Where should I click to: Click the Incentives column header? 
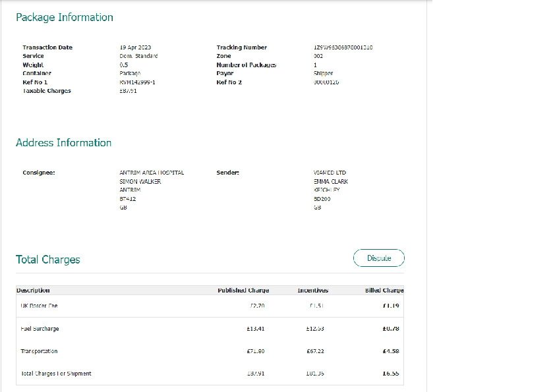(312, 291)
